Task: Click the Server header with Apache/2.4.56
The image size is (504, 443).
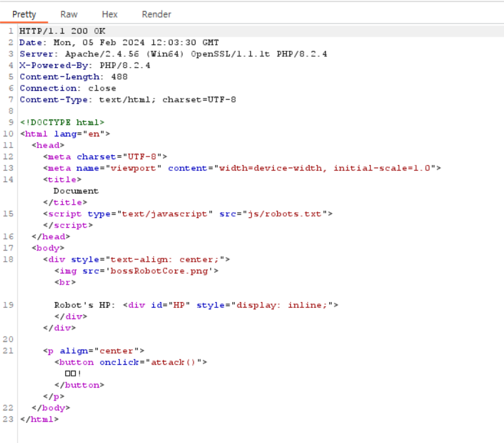Action: tap(173, 54)
